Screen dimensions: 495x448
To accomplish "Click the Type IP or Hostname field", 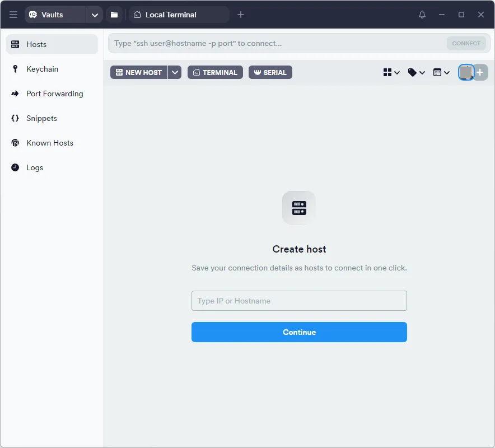I will tap(299, 301).
